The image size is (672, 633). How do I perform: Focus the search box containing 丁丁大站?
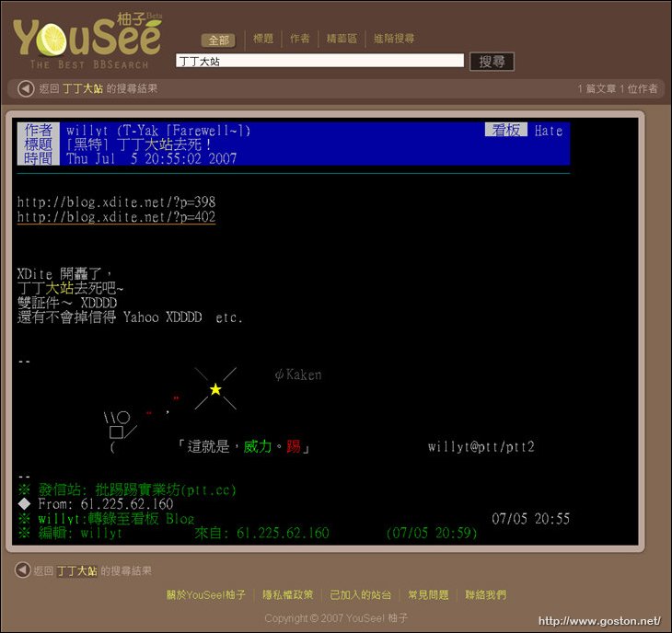tap(319, 61)
